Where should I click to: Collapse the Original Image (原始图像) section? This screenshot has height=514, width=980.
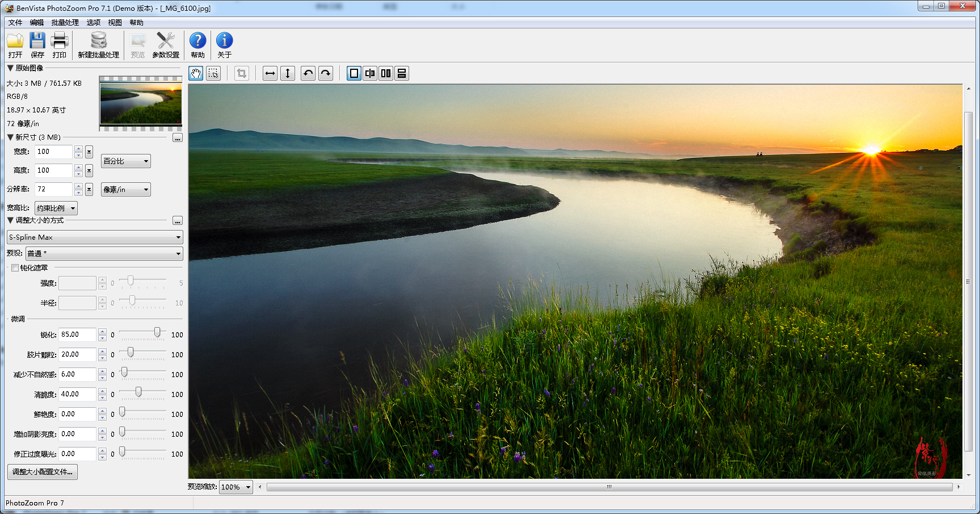tap(10, 68)
